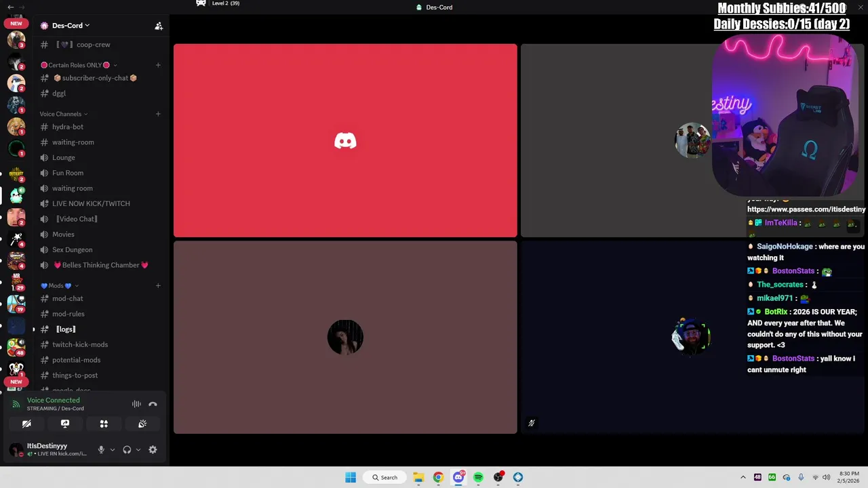
Task: Collapse the Mods category
Action: pos(60,285)
